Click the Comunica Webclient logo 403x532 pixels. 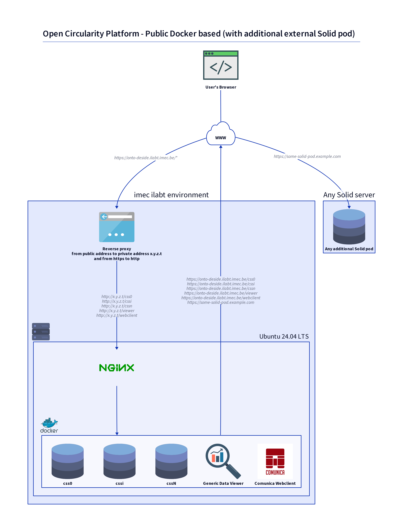pos(275,461)
